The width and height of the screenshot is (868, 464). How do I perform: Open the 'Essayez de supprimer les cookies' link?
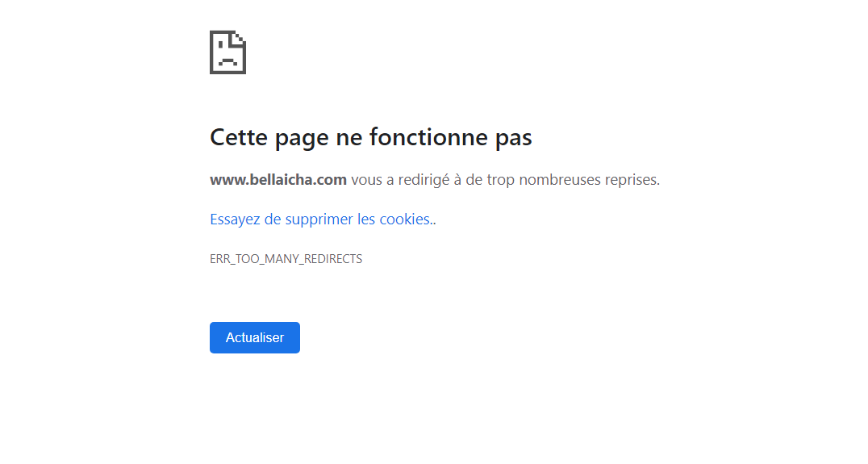click(x=323, y=219)
